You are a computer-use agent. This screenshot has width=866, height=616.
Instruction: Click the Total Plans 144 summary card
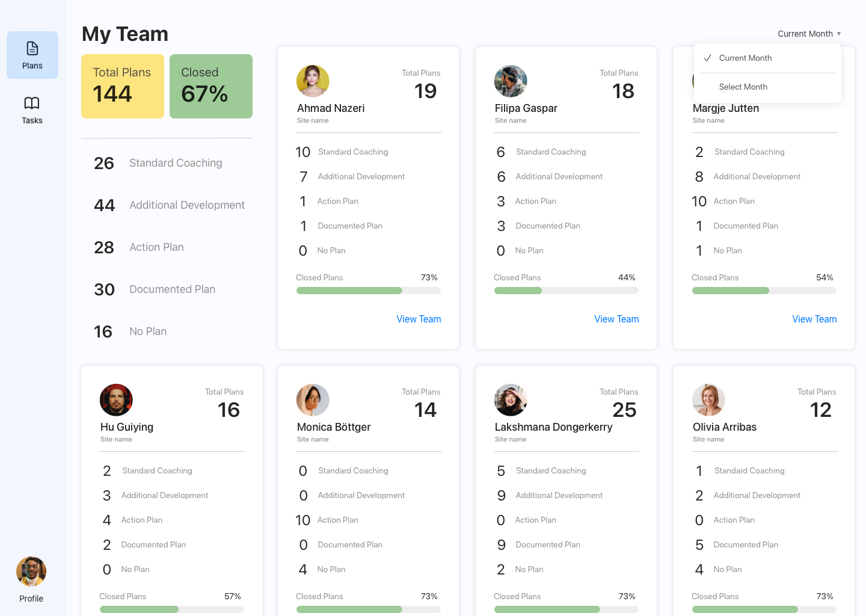[122, 86]
